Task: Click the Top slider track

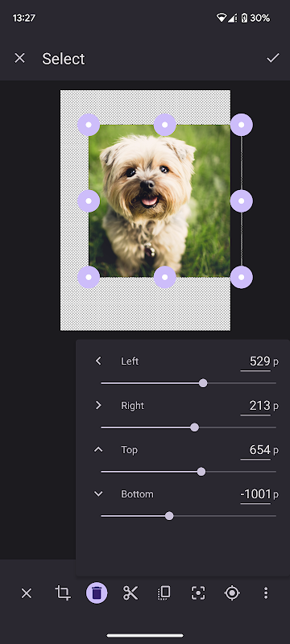Action: tap(188, 472)
